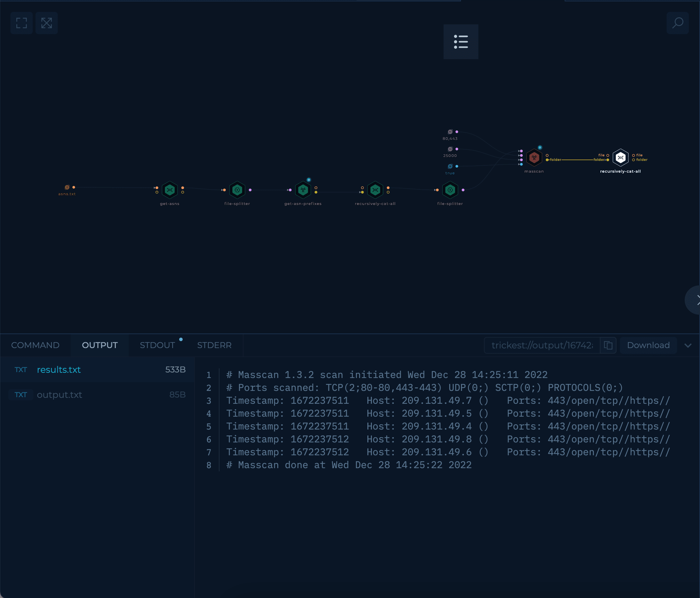Screen dimensions: 700x598
Task: Click the masscan folder output port
Action: point(547,160)
